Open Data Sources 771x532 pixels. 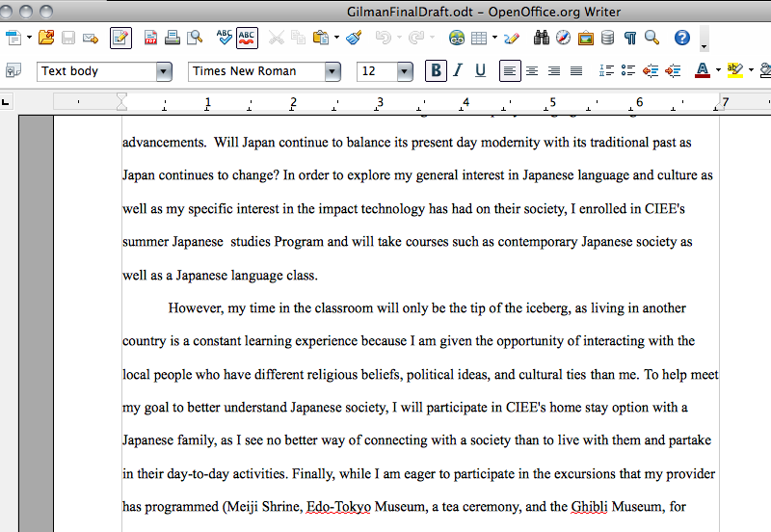coord(608,38)
